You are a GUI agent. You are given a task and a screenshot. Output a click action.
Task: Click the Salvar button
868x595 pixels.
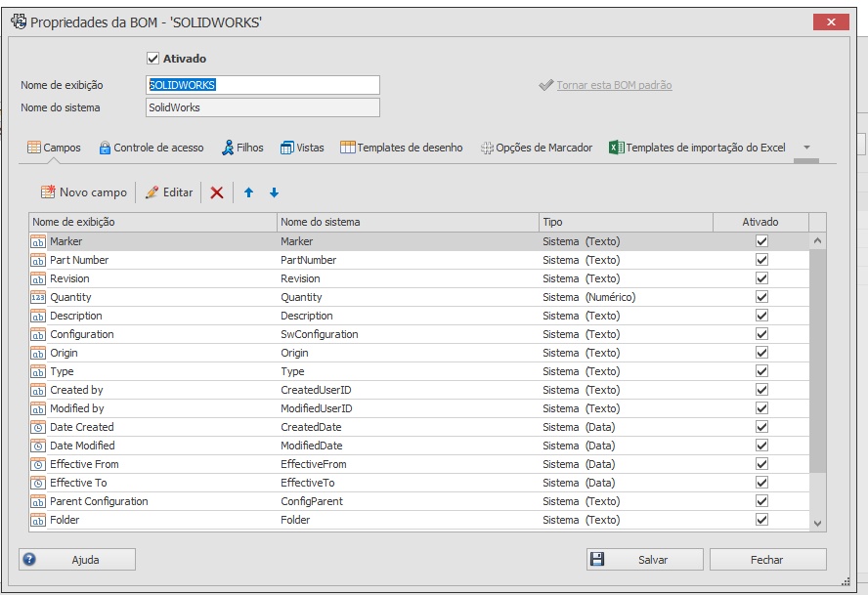pyautogui.click(x=645, y=559)
